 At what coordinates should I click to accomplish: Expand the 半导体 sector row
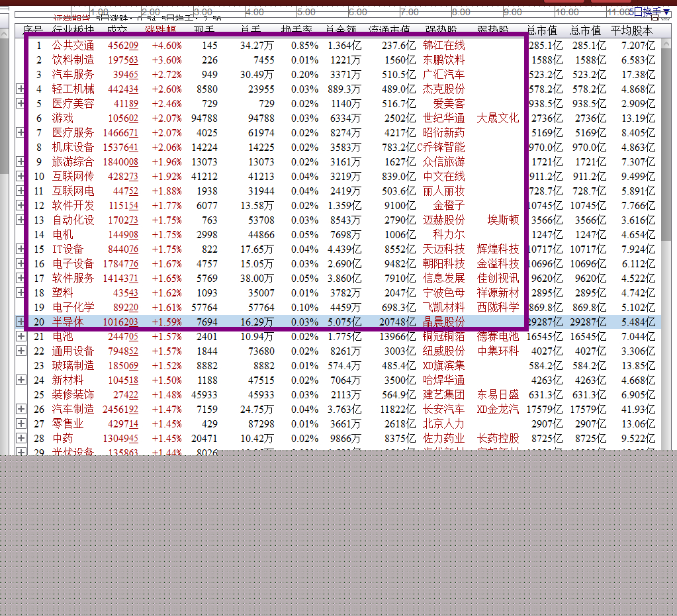(21, 322)
